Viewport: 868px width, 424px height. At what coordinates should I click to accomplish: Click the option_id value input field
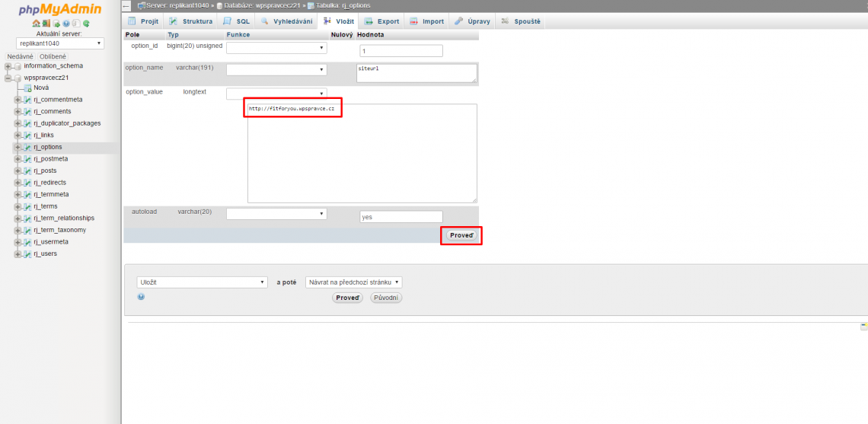(x=400, y=51)
